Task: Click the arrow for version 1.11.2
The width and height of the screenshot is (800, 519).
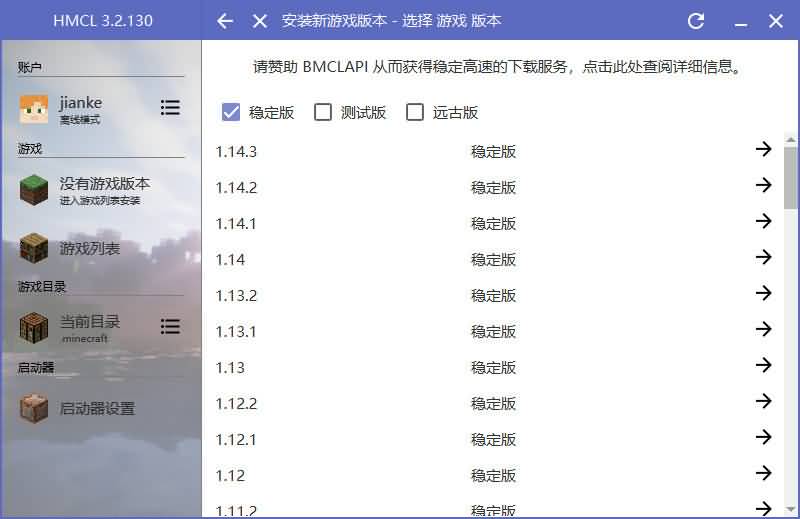Action: coord(763,508)
